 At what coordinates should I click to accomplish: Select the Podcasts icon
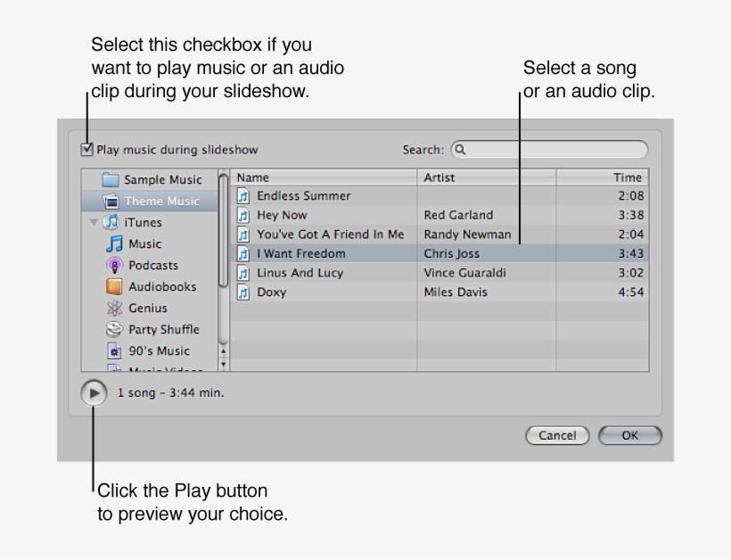[114, 266]
